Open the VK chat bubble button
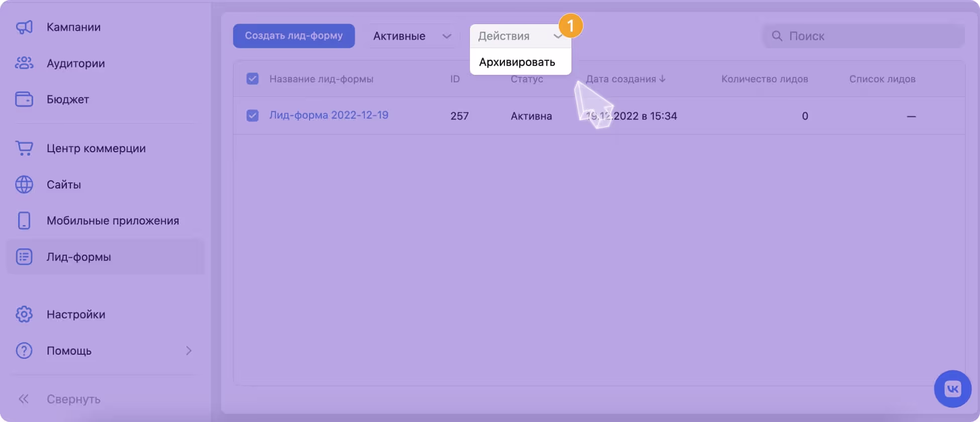 (x=953, y=389)
